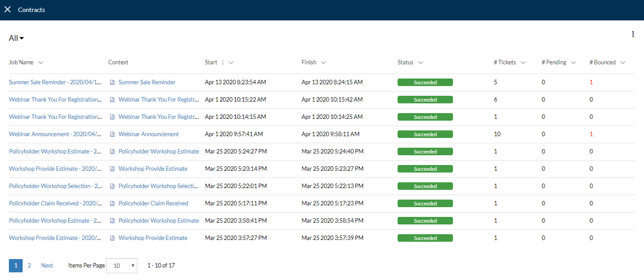644x279 pixels.
Task: Click red bounced count for Webinar Announcement
Action: (x=591, y=134)
